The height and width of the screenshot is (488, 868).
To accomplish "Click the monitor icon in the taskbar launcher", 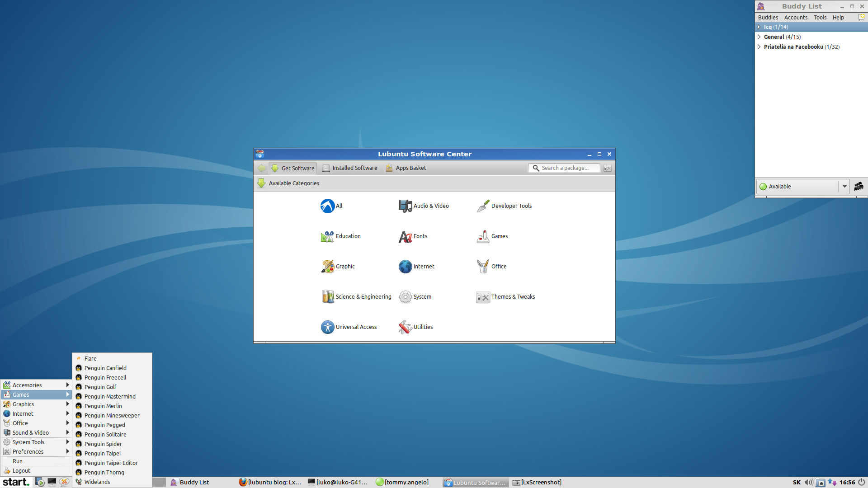I will (x=52, y=482).
